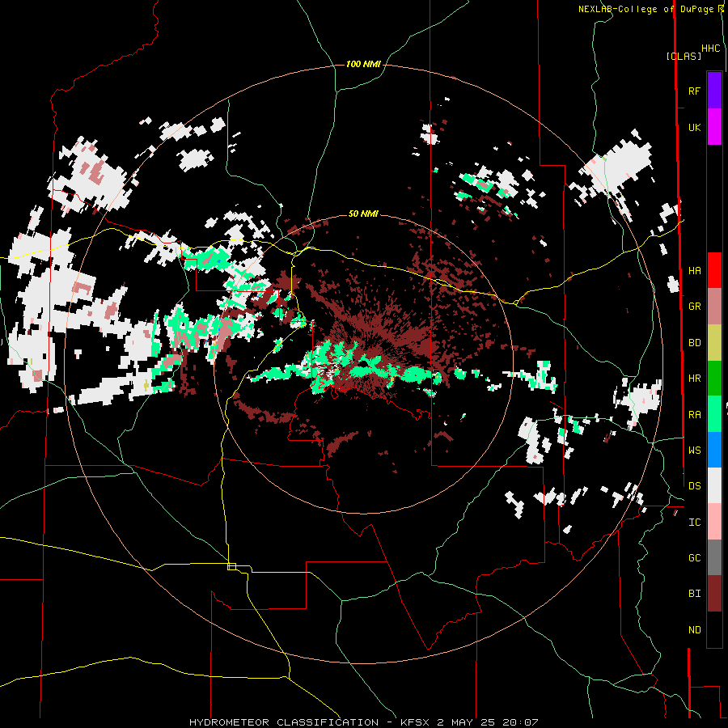The image size is (728, 728).
Task: Click the RA bright green legend swatch
Action: pyautogui.click(x=714, y=414)
